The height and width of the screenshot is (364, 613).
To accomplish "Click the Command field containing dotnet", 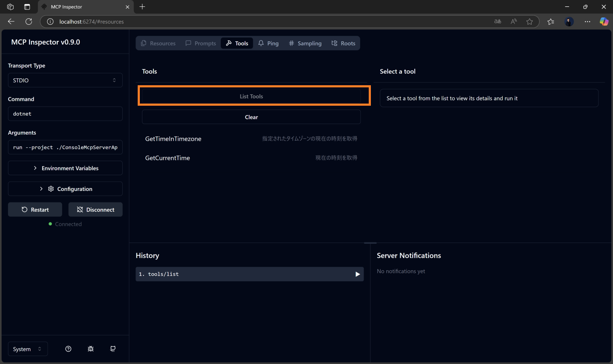I will [65, 114].
